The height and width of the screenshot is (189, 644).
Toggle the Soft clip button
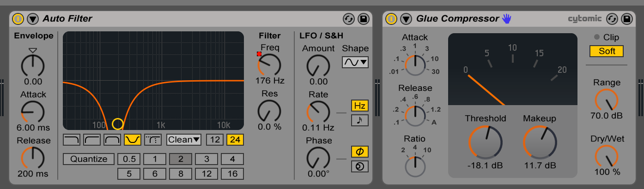[x=607, y=51]
